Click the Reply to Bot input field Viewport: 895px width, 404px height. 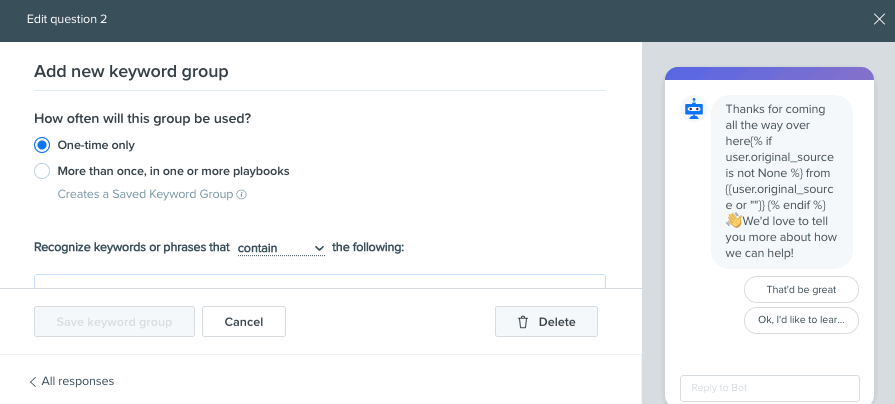[x=769, y=388]
